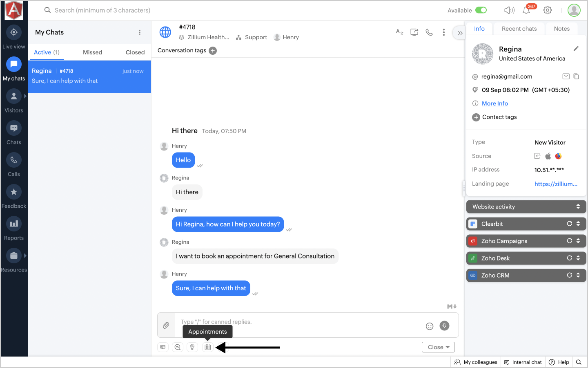Copy Regina's email address
588x368 pixels.
(576, 76)
